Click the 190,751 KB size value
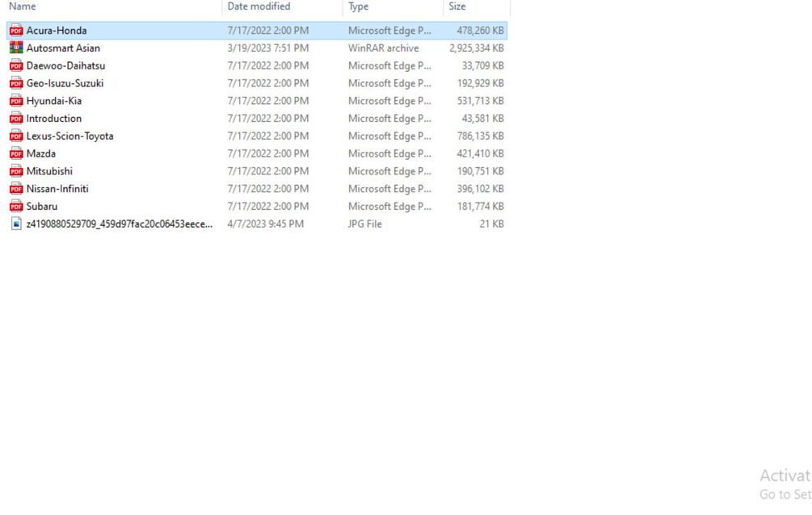Screen dimensions: 812x515 (x=480, y=171)
